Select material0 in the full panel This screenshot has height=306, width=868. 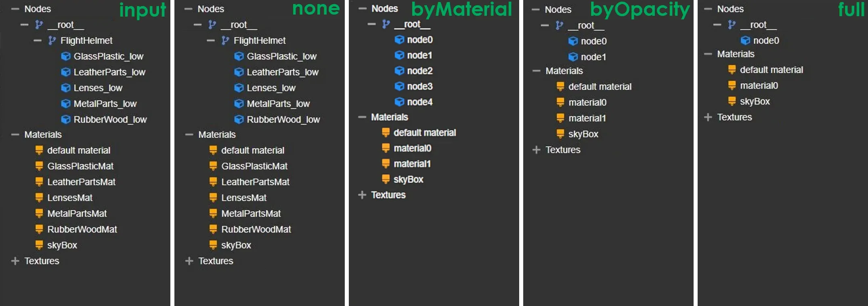click(759, 86)
